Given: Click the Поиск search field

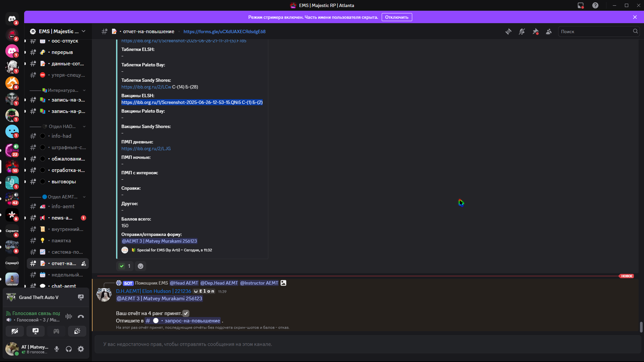Looking at the screenshot, I should 599,32.
